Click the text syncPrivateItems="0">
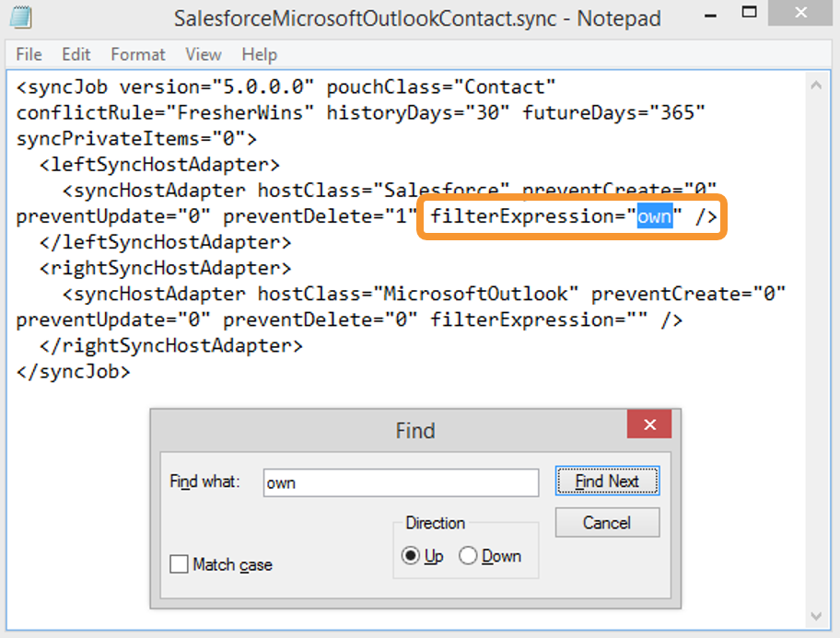 (136, 139)
